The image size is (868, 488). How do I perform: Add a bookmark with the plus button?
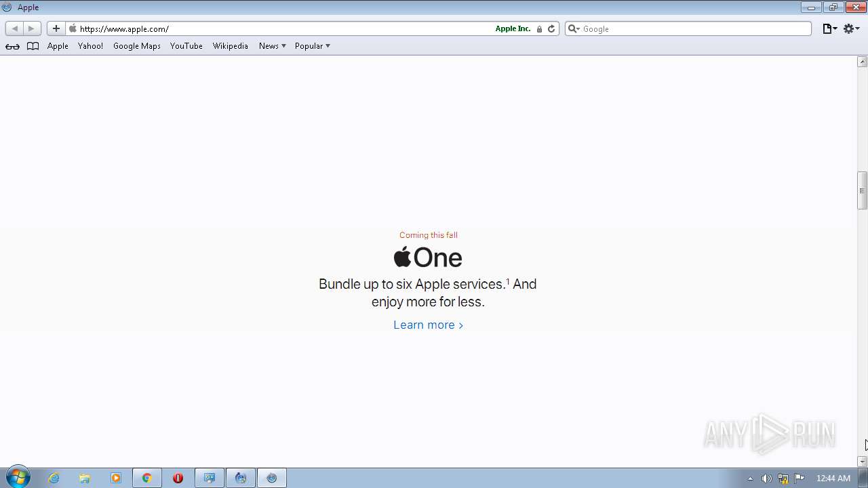tap(56, 28)
